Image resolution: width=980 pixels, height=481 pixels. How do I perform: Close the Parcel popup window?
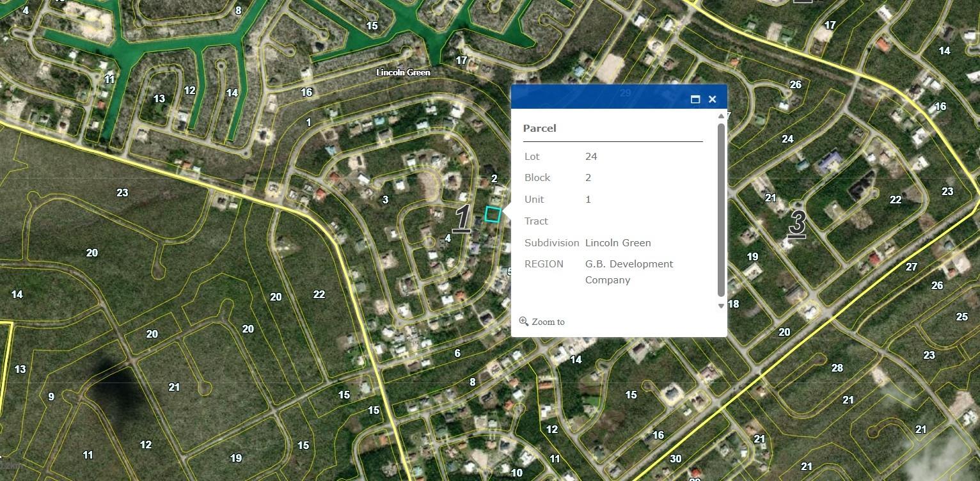[712, 99]
